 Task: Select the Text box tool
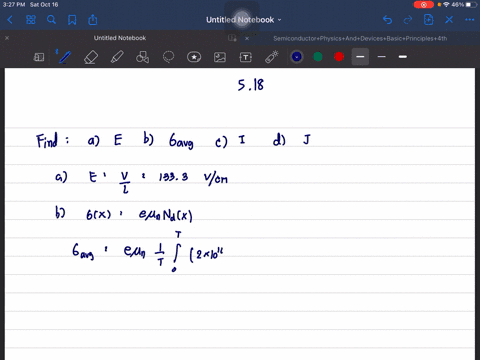pyautogui.click(x=246, y=57)
